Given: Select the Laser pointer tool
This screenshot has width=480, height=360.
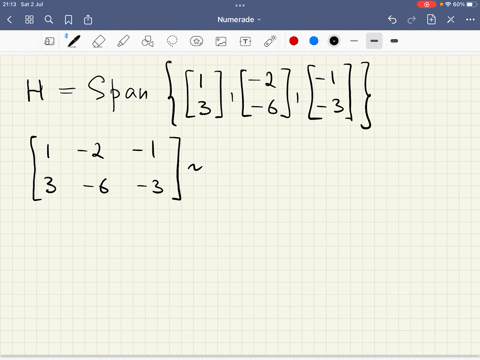Looking at the screenshot, I should (x=270, y=41).
